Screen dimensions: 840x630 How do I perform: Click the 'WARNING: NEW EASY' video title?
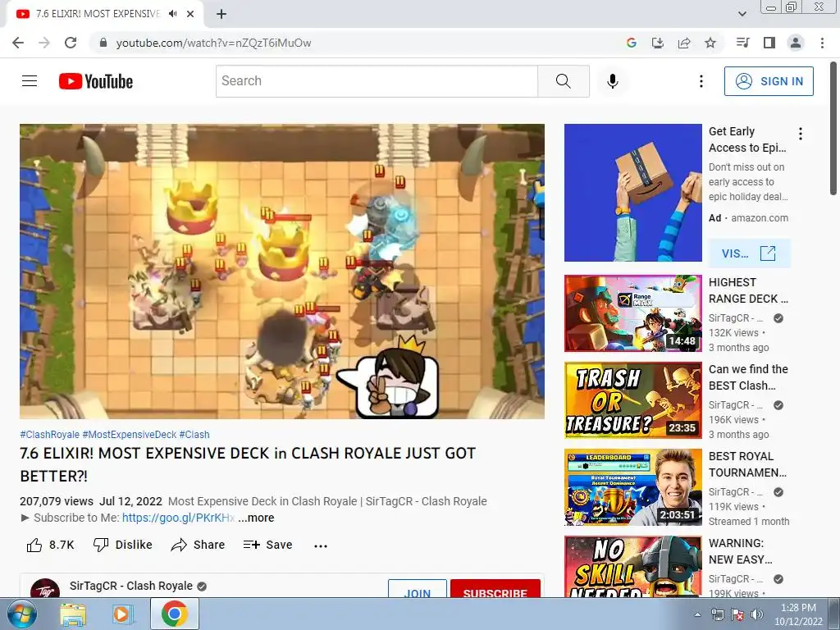[x=741, y=551]
